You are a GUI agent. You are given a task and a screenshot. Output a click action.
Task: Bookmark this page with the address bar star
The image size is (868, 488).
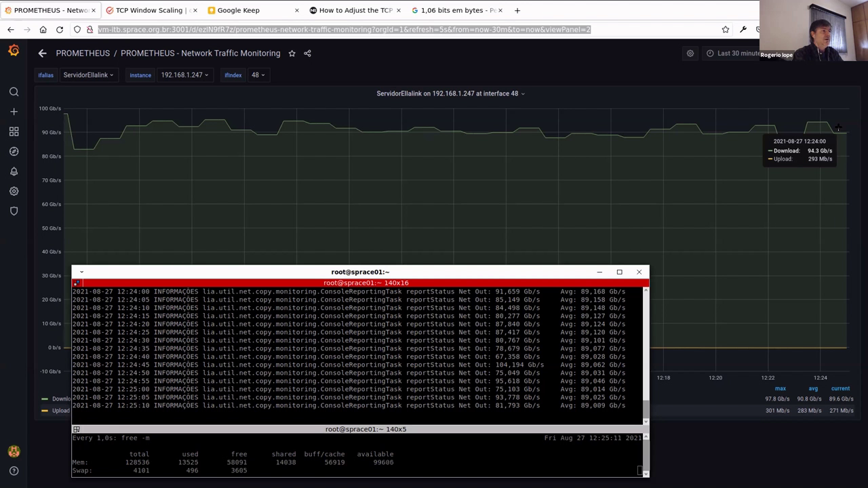(726, 29)
